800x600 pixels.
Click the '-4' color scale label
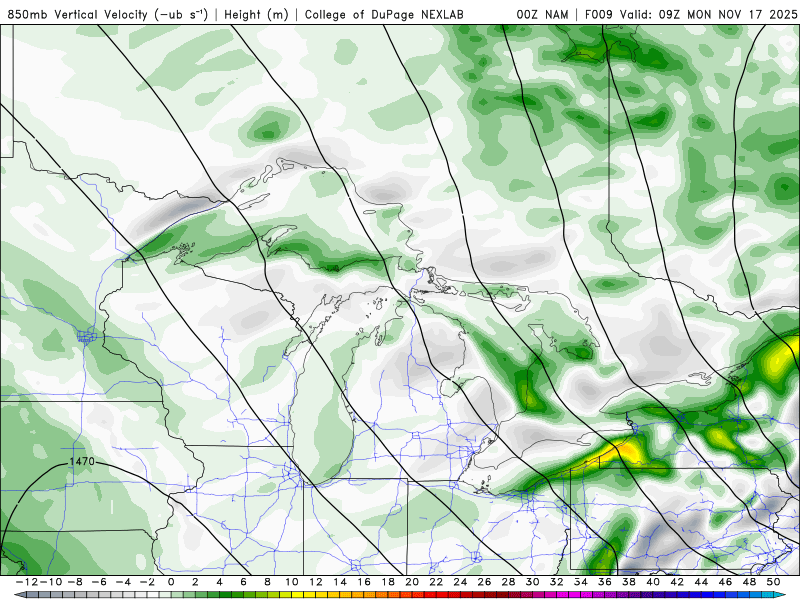point(122,582)
